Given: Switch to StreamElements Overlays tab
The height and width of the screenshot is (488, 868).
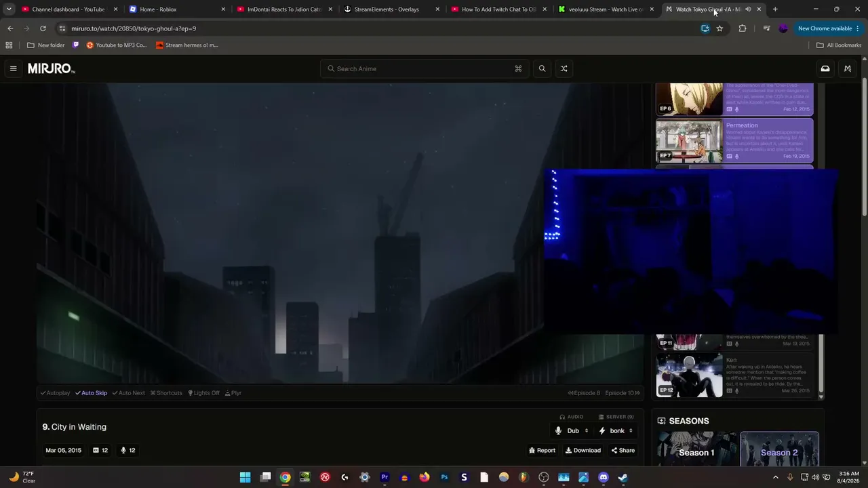Looking at the screenshot, I should click(392, 9).
